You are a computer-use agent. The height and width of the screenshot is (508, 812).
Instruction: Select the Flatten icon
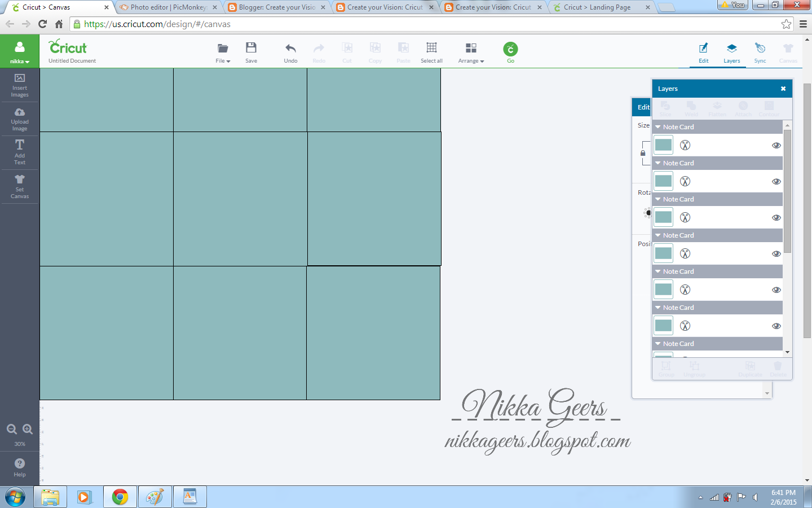[717, 108]
